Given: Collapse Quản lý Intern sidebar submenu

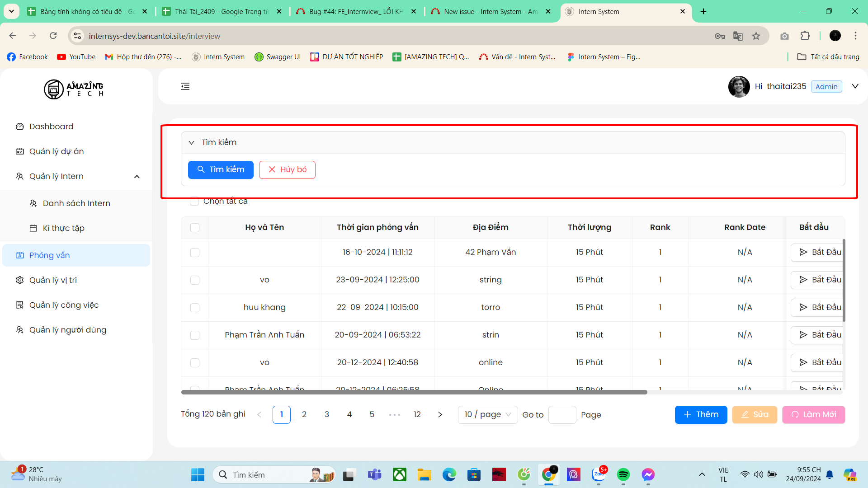Looking at the screenshot, I should point(137,177).
